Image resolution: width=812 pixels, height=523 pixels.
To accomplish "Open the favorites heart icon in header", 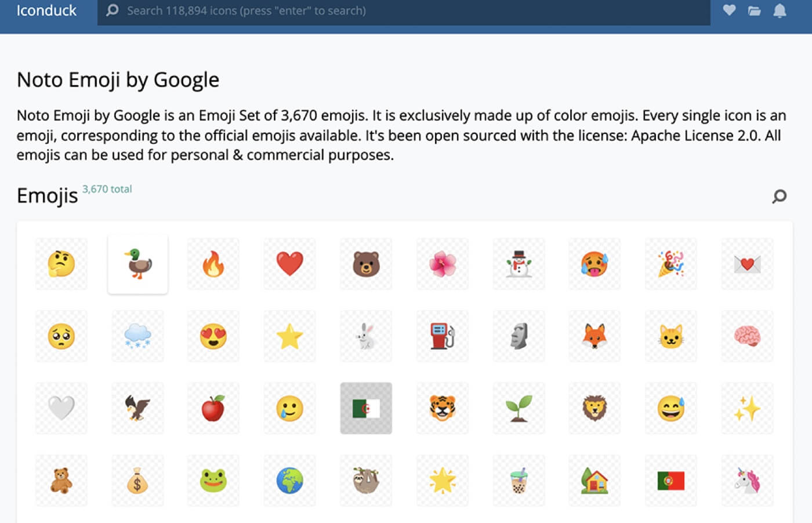I will pyautogui.click(x=729, y=10).
